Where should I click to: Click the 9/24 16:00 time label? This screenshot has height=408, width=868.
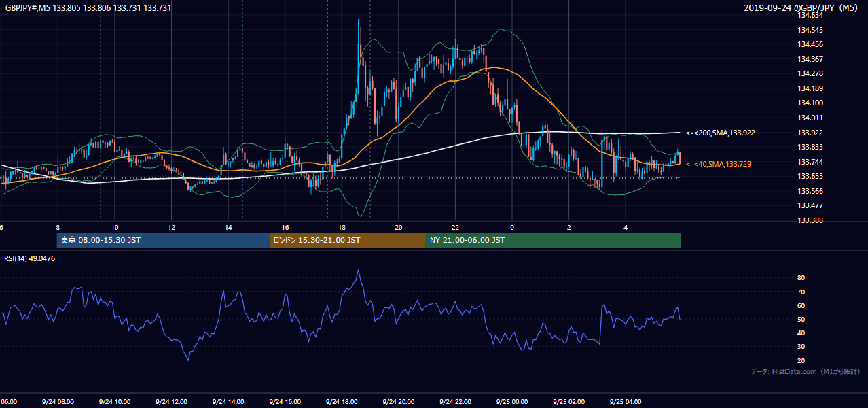click(285, 402)
